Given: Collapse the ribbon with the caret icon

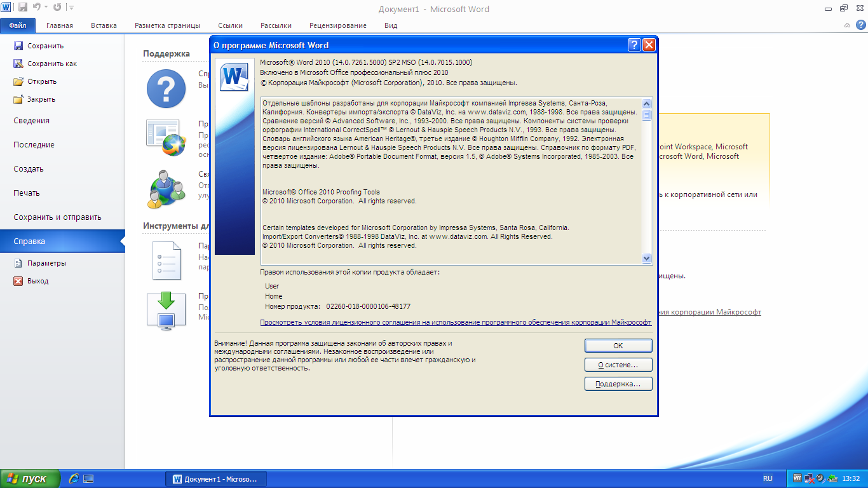Looking at the screenshot, I should [847, 25].
